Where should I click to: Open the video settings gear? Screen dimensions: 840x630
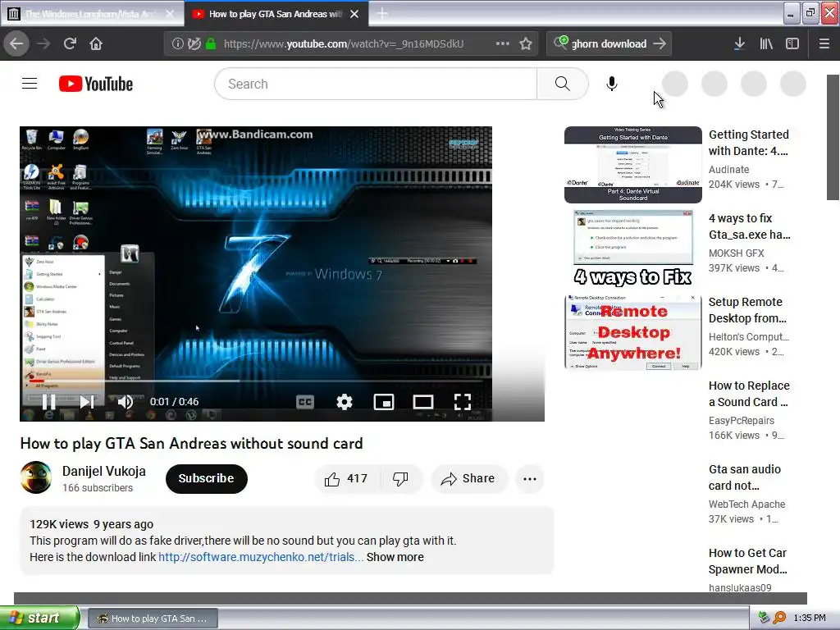tap(345, 402)
